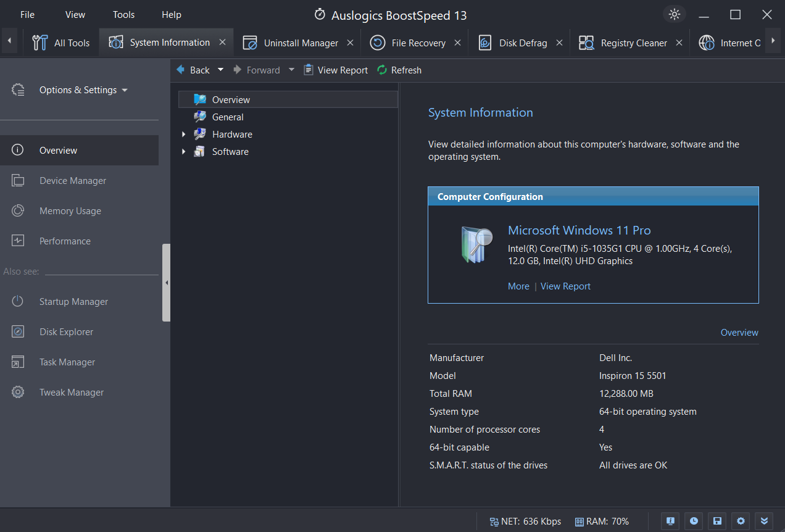Click the View Report link in Computer Configuration
Screen dimensions: 785x532
[x=565, y=286]
